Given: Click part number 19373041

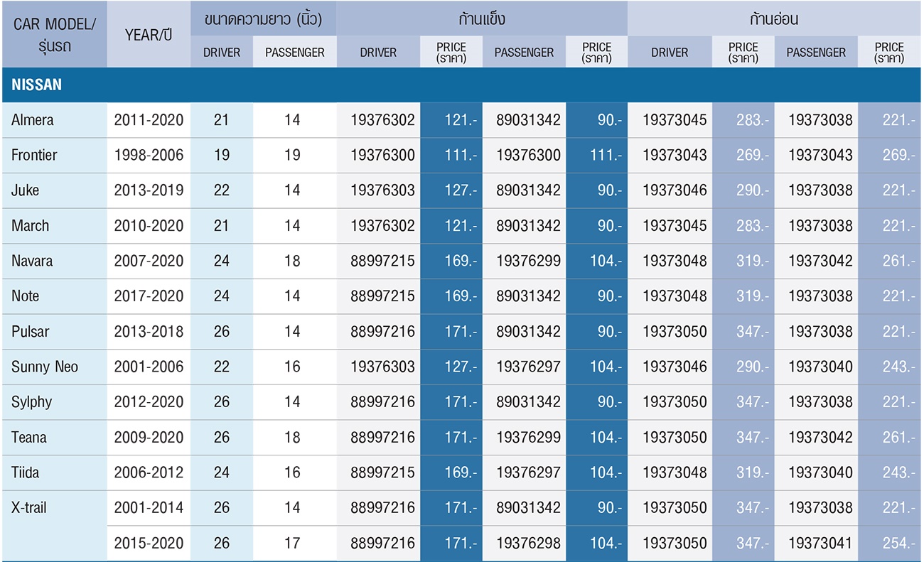Looking at the screenshot, I should 820,544.
